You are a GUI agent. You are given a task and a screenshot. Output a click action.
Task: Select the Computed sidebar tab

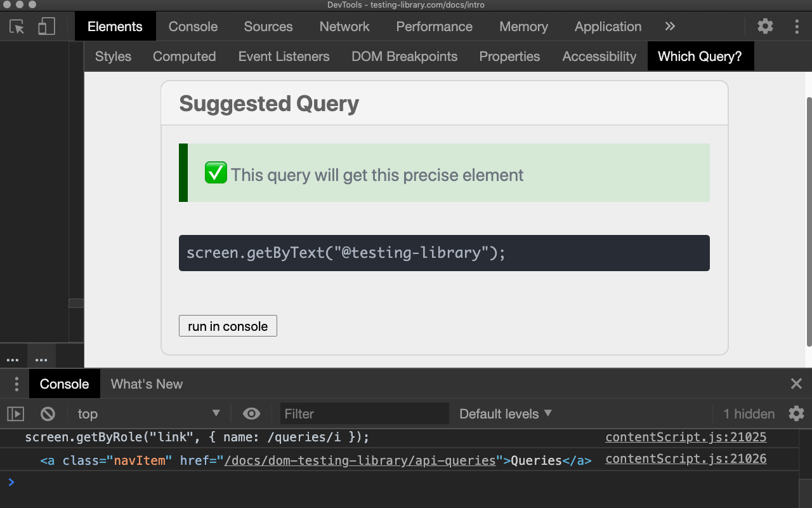point(185,57)
